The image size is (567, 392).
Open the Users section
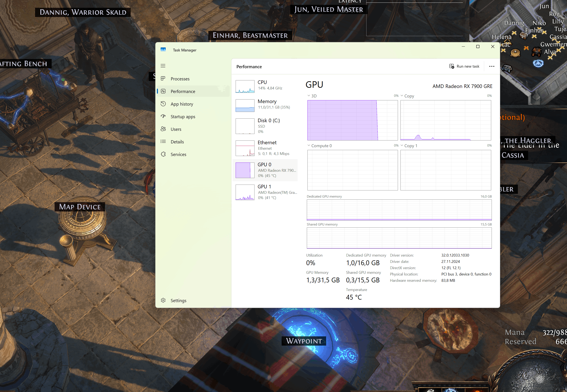point(176,129)
